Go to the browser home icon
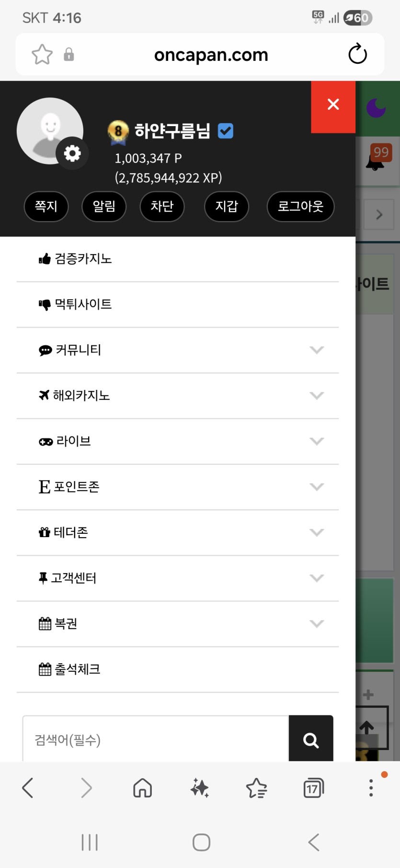400x868 pixels. click(x=142, y=788)
